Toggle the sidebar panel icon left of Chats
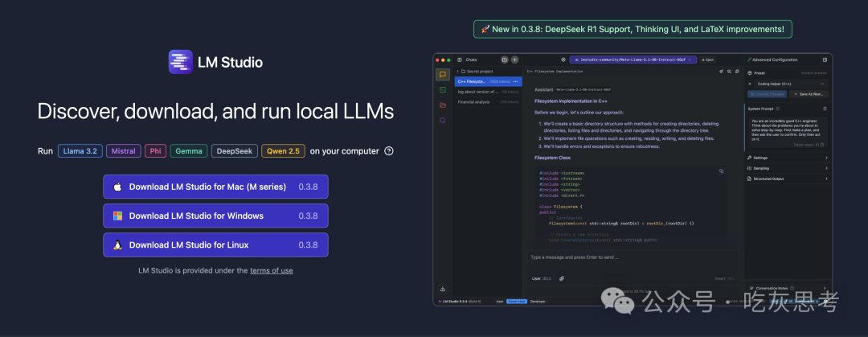The width and height of the screenshot is (868, 337). point(460,60)
